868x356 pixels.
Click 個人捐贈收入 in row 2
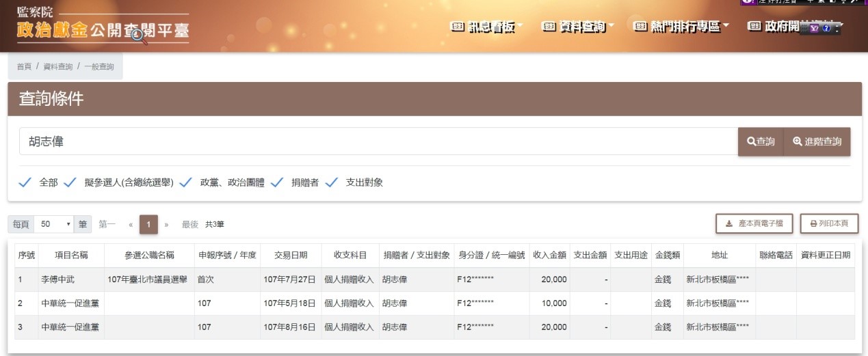(349, 303)
